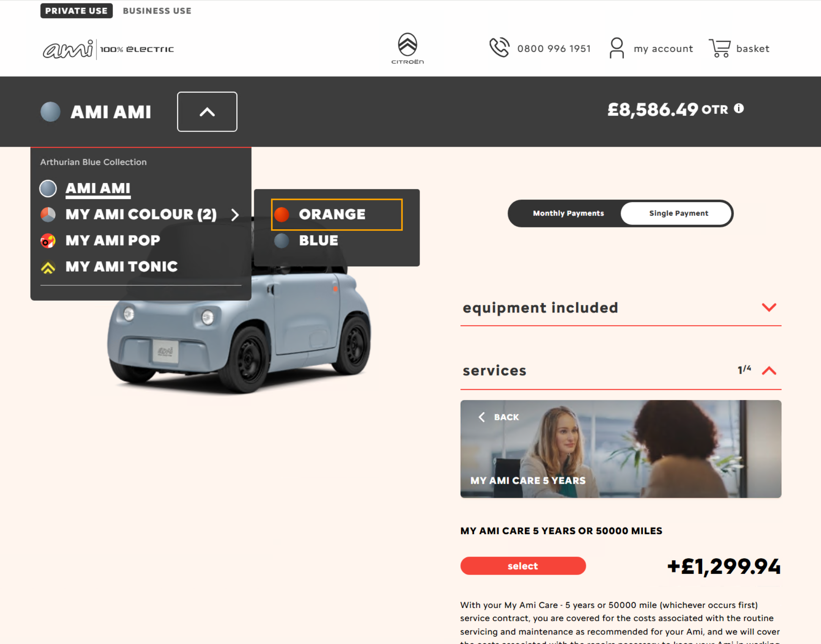Open the basket cart icon
The width and height of the screenshot is (821, 644).
pyautogui.click(x=719, y=48)
